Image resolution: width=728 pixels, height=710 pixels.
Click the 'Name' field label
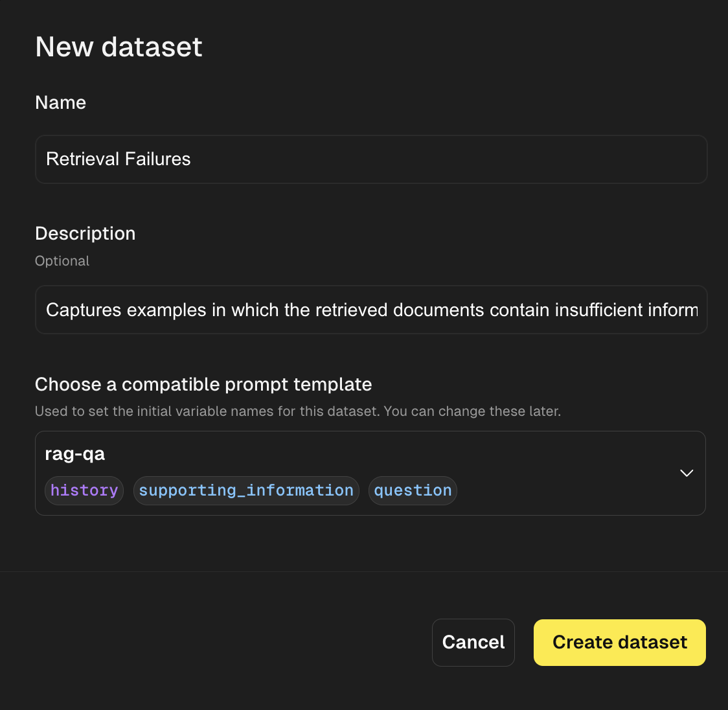click(x=60, y=102)
